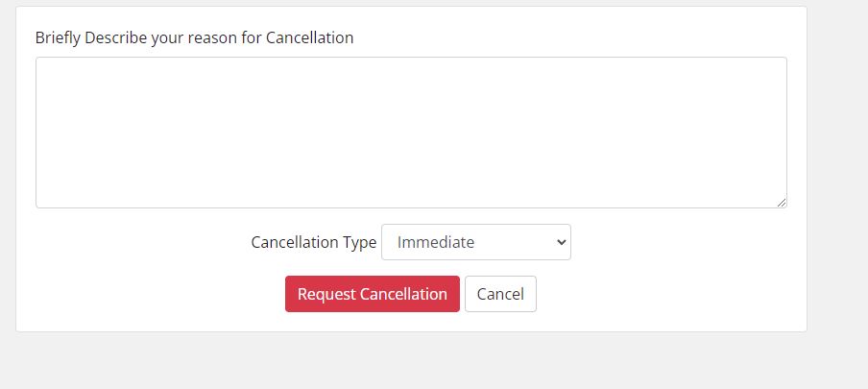Click the 'Briefly Describe your reason' label
The height and width of the screenshot is (389, 868).
click(x=194, y=38)
